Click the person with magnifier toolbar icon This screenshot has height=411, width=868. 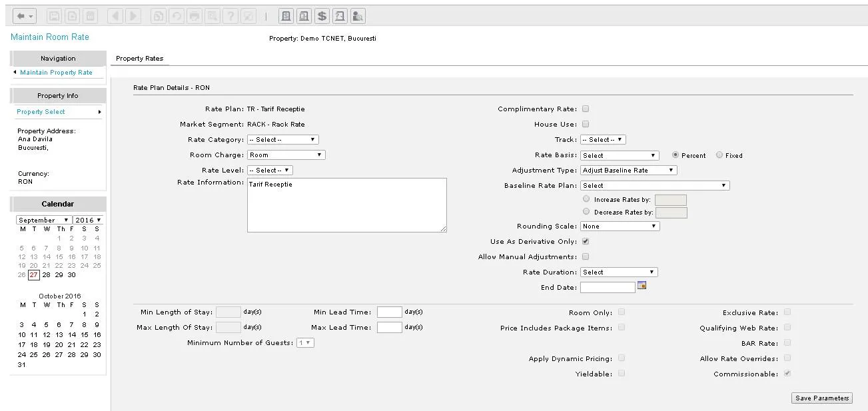tap(358, 16)
